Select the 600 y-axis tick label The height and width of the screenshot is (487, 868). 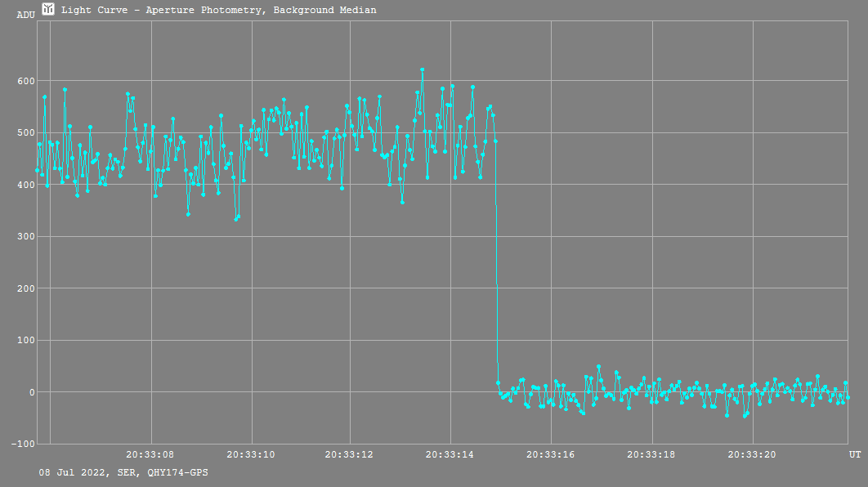25,81
